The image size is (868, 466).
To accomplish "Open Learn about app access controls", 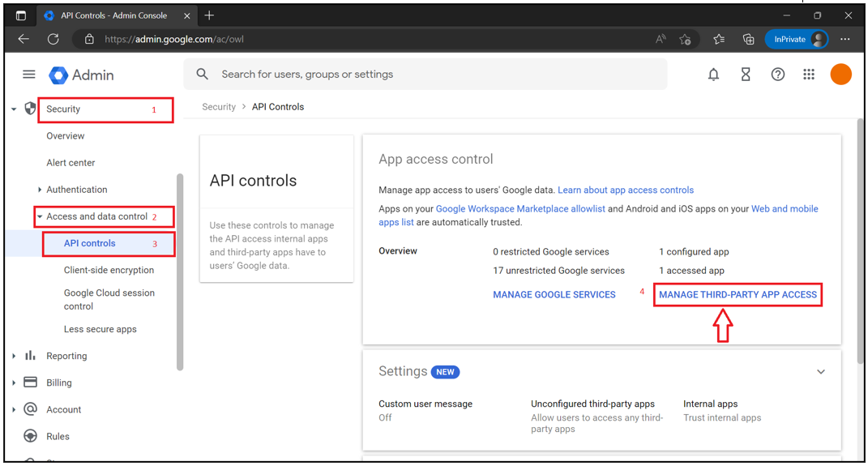I will tap(626, 190).
